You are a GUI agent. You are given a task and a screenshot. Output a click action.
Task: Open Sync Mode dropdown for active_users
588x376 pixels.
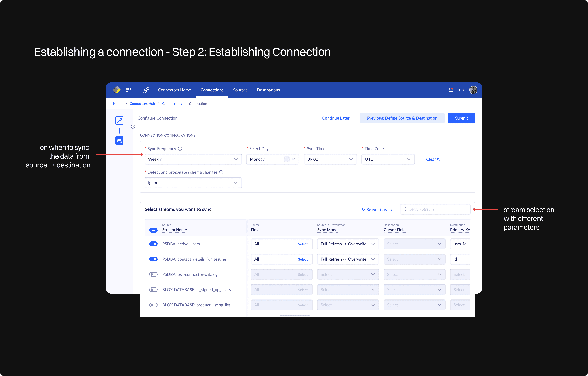(348, 244)
